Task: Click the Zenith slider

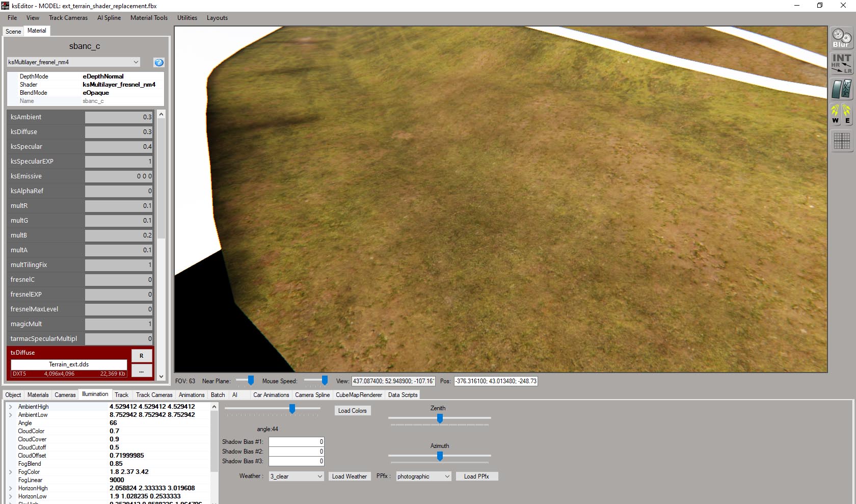Action: tap(439, 418)
